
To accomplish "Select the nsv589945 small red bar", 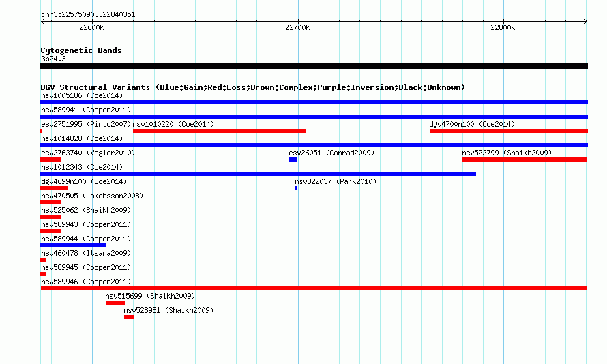I will 43,274.
